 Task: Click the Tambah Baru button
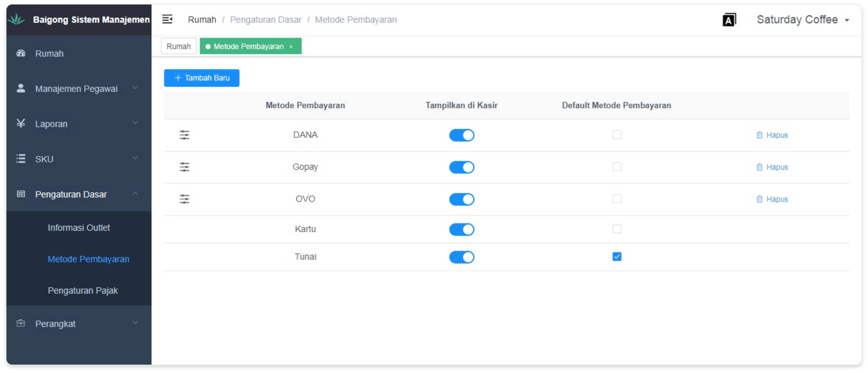pyautogui.click(x=201, y=78)
